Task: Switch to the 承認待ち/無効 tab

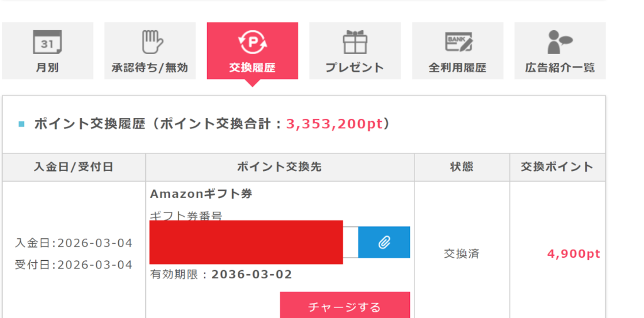Action: 150,68
